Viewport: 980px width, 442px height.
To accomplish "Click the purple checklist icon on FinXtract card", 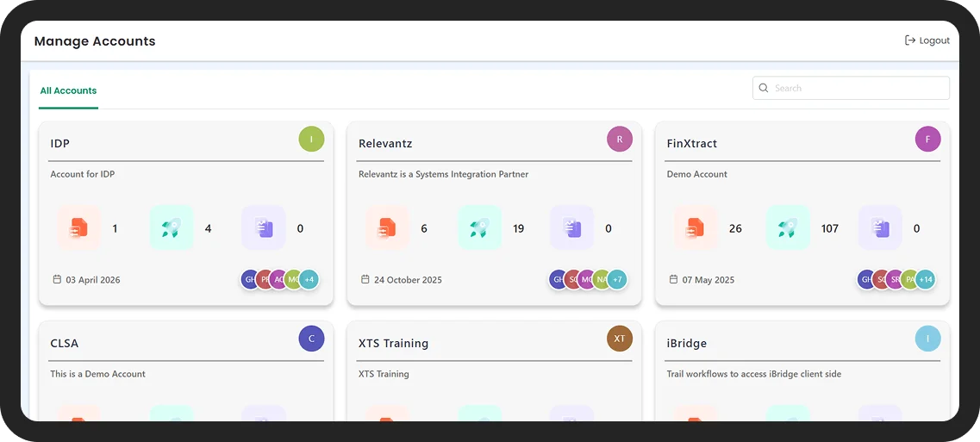I will coord(879,228).
